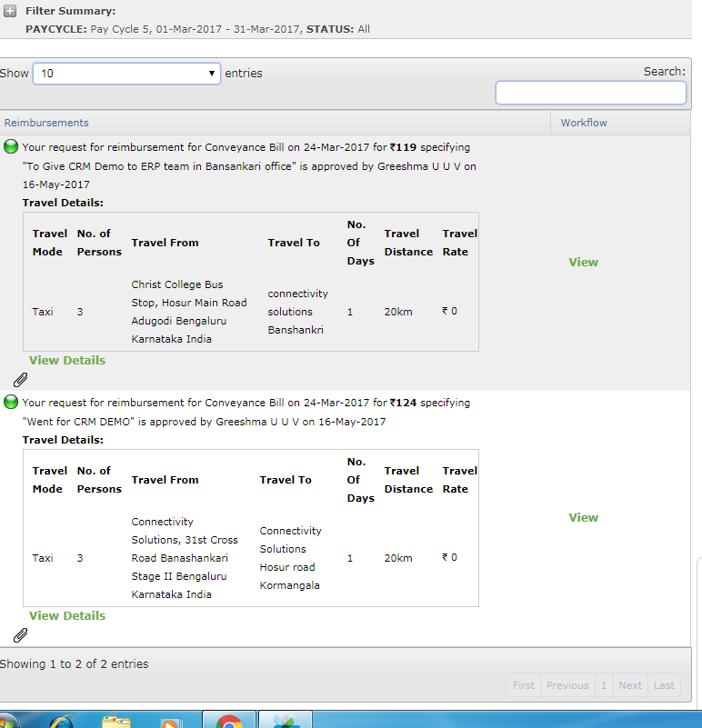Open attachment paperclip for ₹124 reimbursement
The width and height of the screenshot is (702, 728).
pos(20,634)
